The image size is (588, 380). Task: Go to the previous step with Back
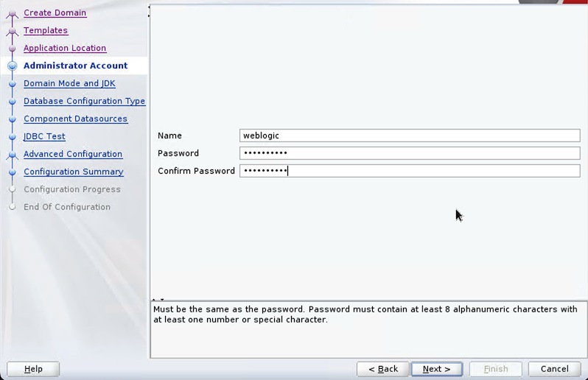pos(382,369)
